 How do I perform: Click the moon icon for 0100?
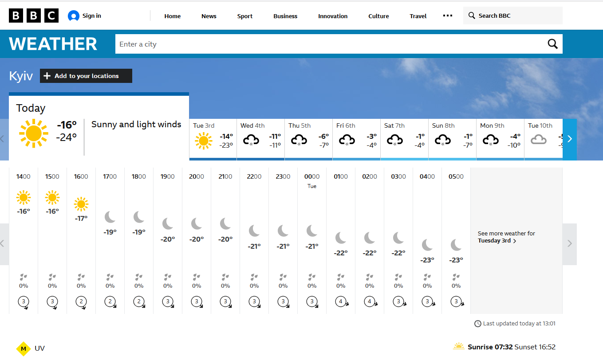341,238
